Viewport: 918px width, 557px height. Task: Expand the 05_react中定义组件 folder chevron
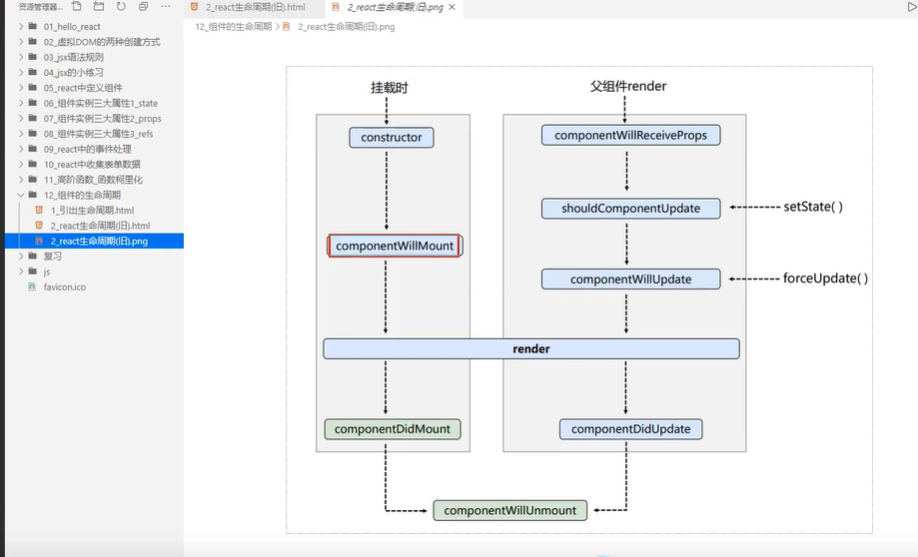click(x=21, y=87)
